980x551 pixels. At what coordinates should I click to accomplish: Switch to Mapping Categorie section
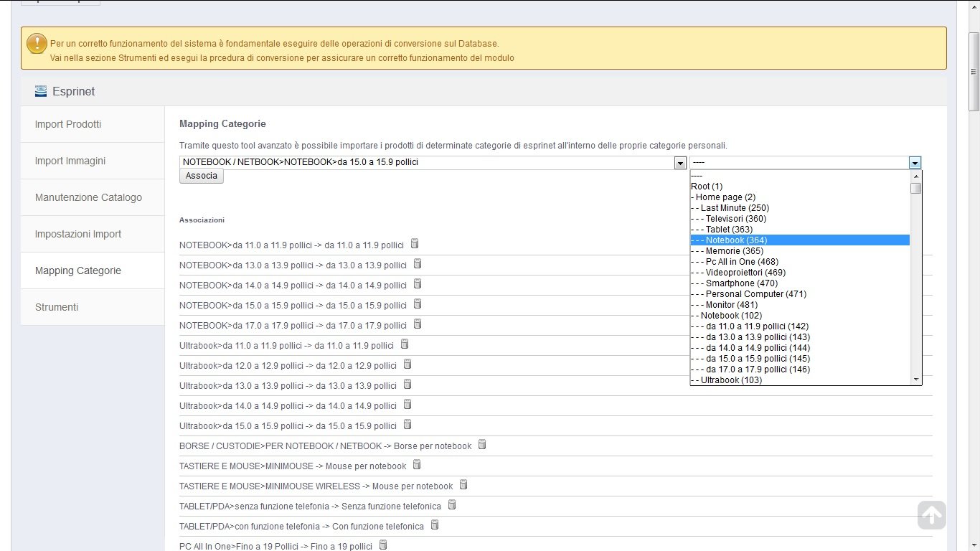[93, 270]
